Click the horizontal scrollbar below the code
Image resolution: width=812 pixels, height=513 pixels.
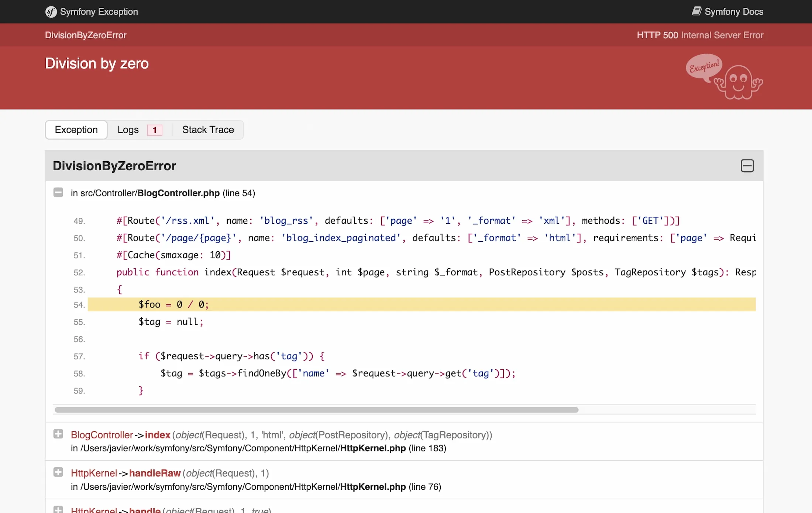[317, 410]
